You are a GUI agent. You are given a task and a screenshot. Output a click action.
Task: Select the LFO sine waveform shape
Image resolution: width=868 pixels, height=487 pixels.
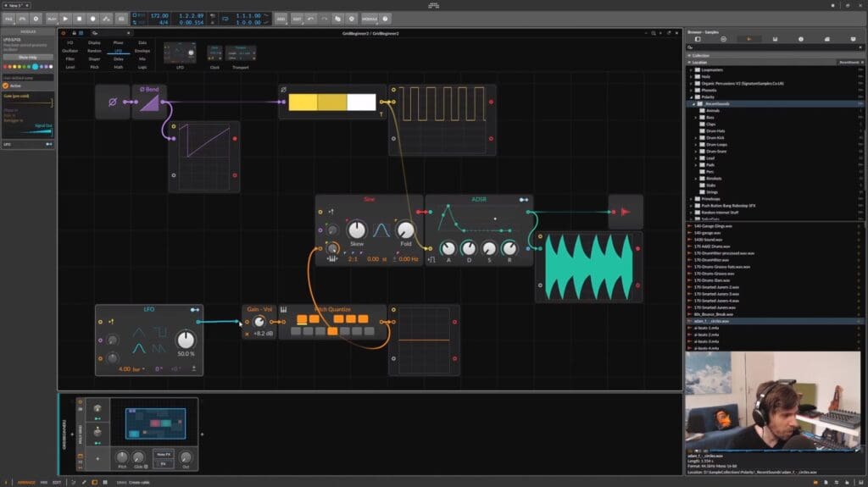coord(138,348)
